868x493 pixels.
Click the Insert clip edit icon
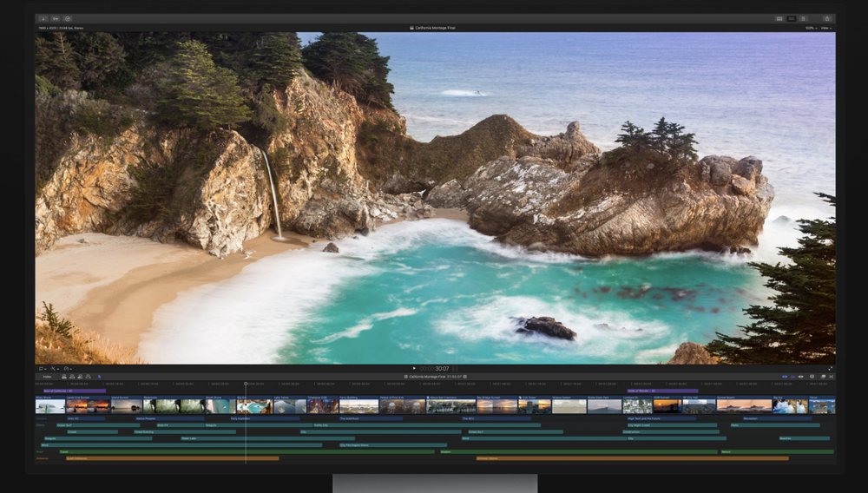click(72, 376)
